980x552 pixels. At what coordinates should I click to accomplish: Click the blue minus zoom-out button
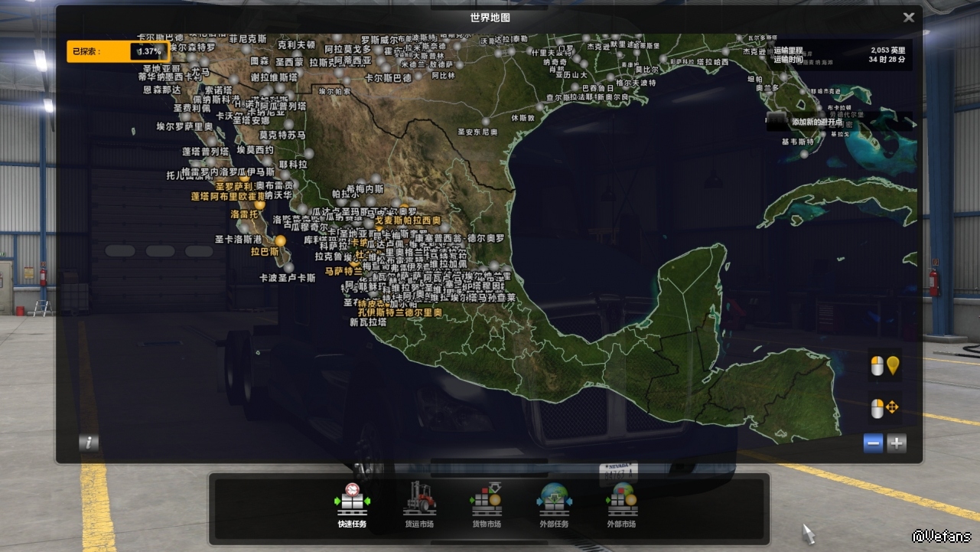click(873, 443)
